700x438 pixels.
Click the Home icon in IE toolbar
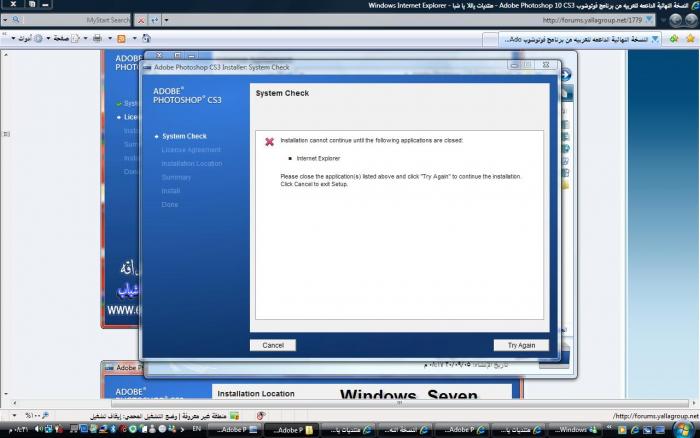point(144,39)
